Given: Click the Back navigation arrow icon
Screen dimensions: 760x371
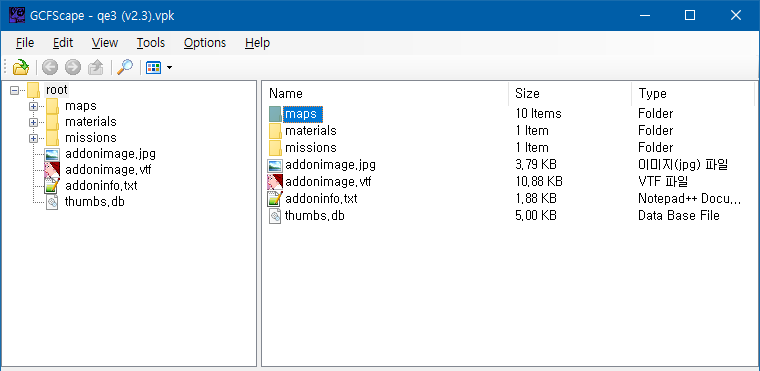Looking at the screenshot, I should (49, 67).
